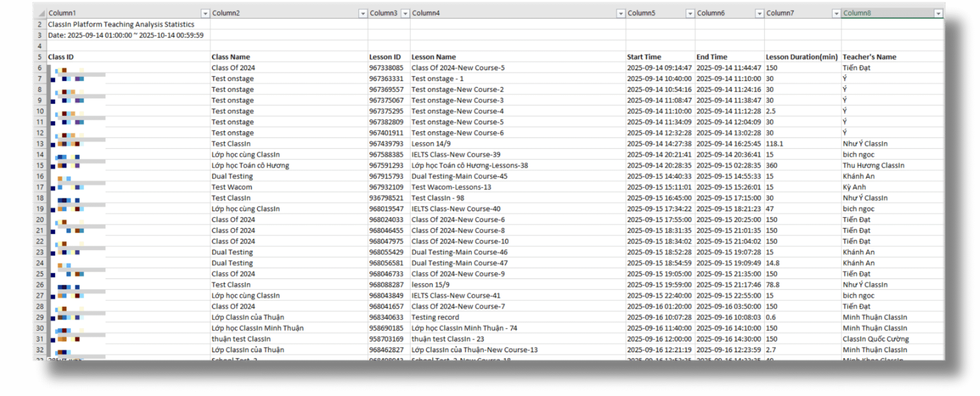Select the 'Testing record' lesson name cell
The height and width of the screenshot is (396, 980).
(x=435, y=317)
